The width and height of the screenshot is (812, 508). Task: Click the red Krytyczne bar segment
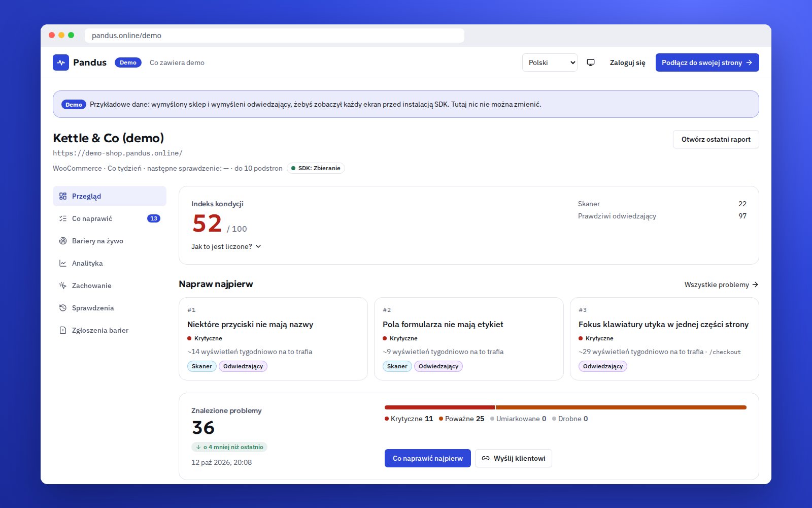point(439,407)
